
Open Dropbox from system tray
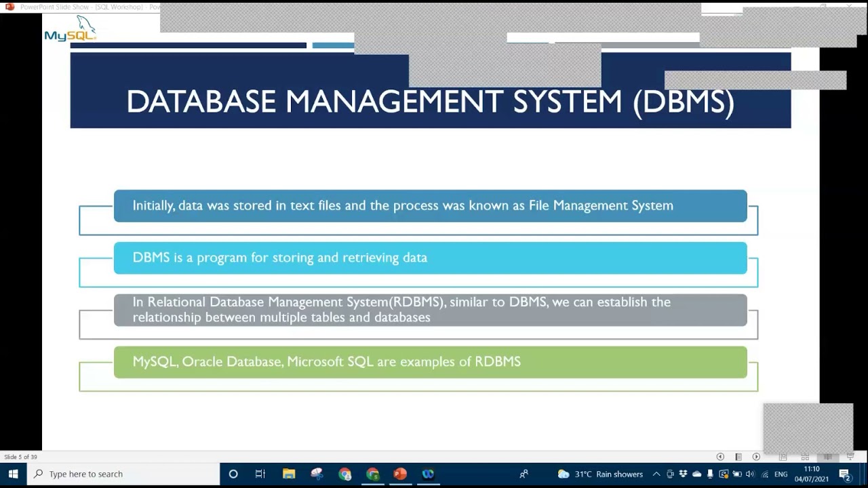click(x=683, y=474)
